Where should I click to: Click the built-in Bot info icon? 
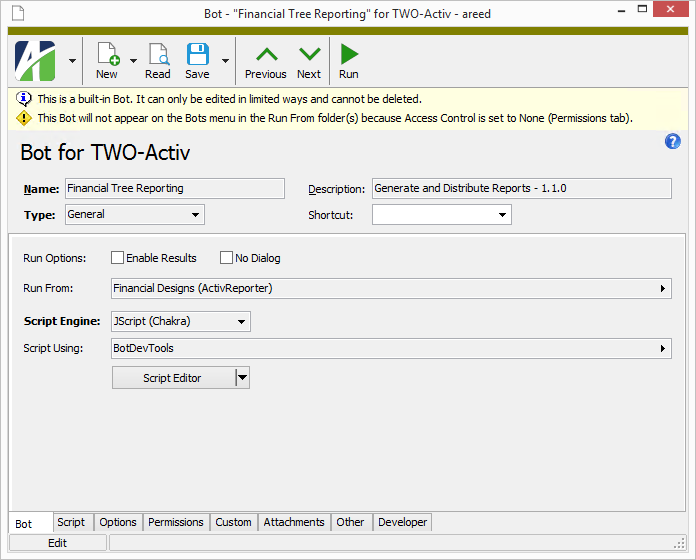24,99
